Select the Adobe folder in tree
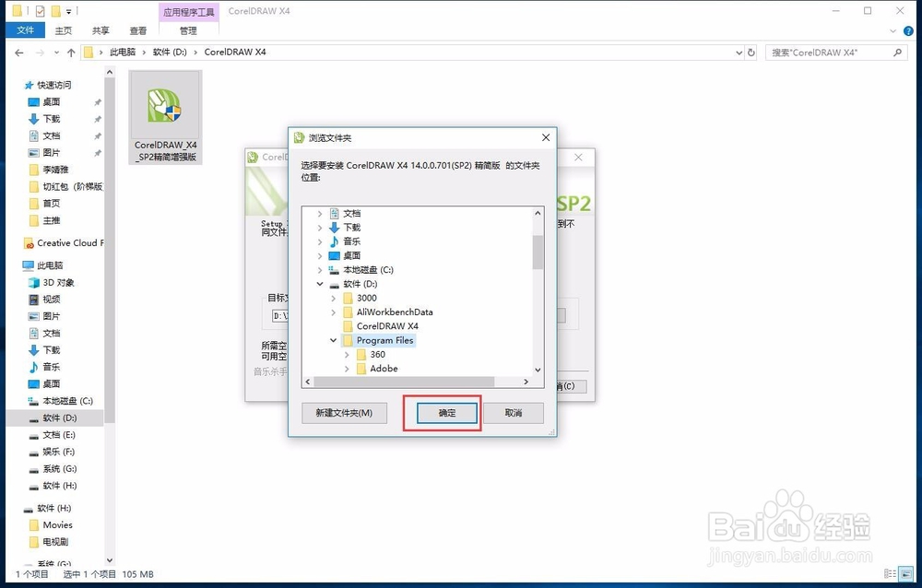The image size is (922, 588). (x=384, y=369)
